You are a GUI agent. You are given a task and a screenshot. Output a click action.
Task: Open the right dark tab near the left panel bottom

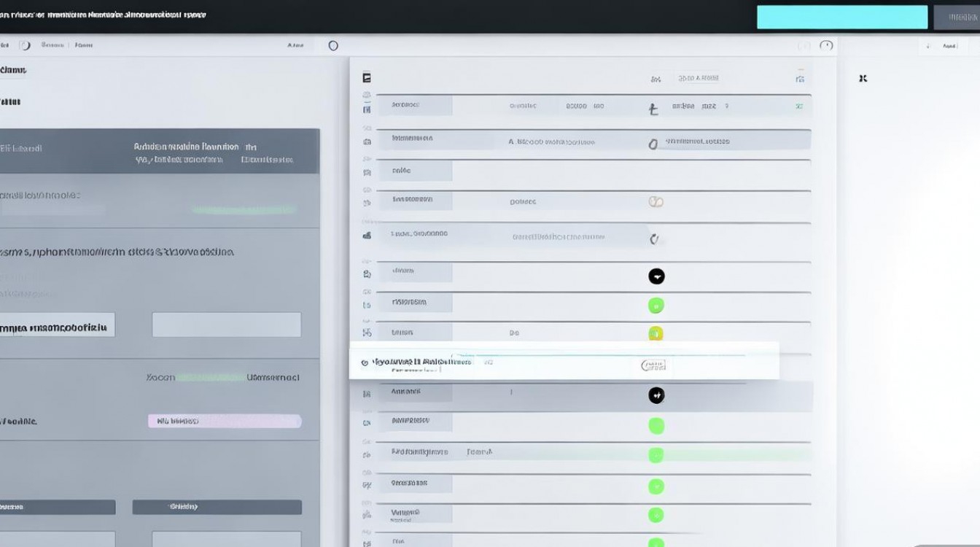click(217, 507)
